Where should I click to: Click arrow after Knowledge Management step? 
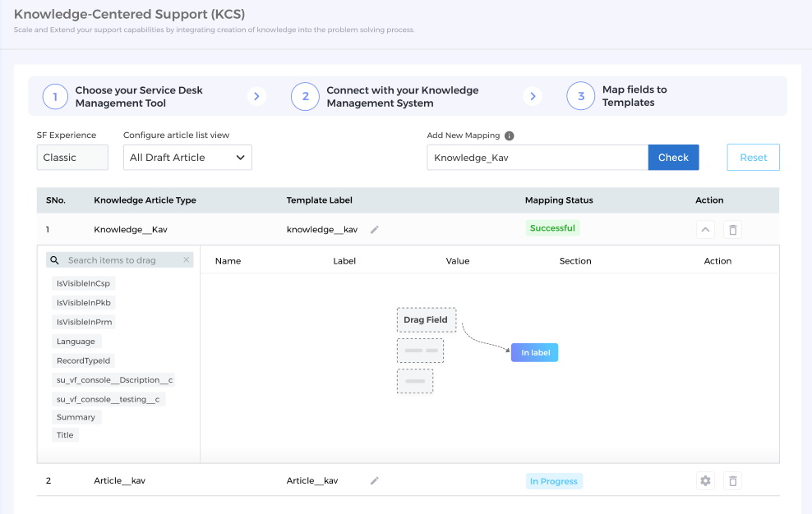coord(533,97)
